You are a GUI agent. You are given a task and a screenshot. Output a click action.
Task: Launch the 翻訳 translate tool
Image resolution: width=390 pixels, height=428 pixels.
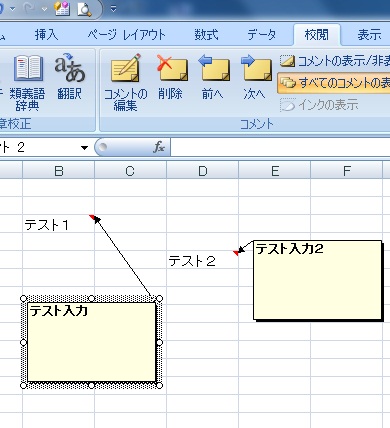69,77
